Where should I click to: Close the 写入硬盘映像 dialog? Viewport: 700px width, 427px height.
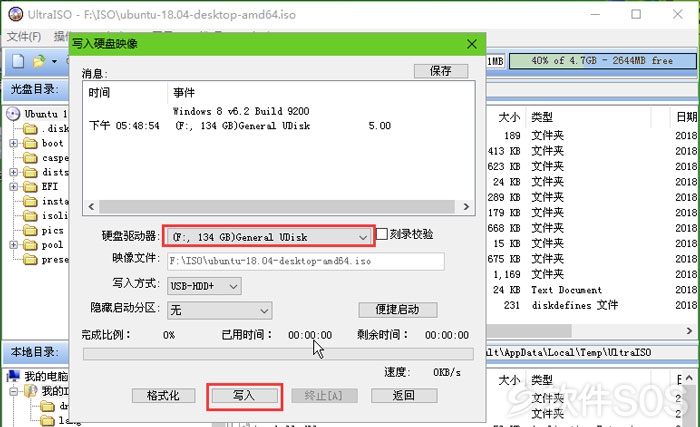pyautogui.click(x=471, y=44)
